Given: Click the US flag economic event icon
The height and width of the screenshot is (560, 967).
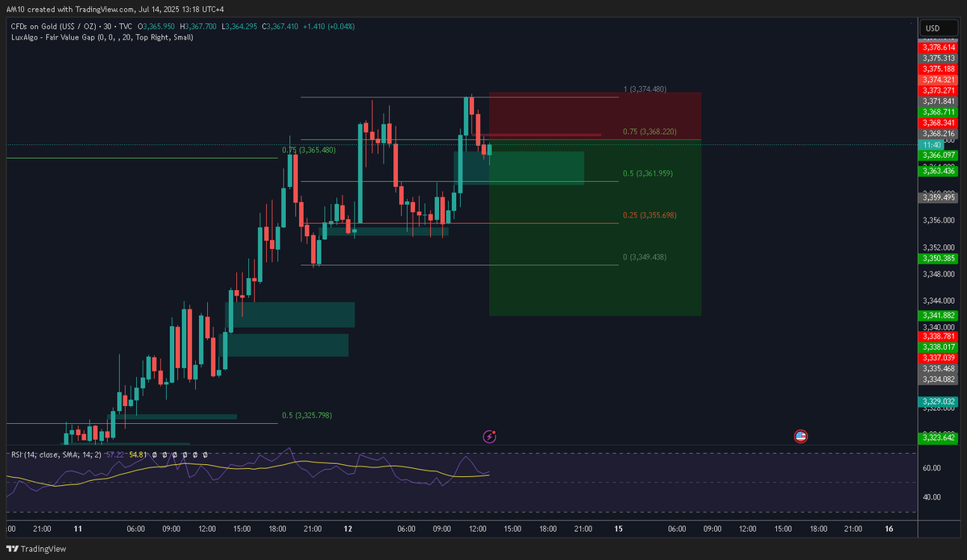Looking at the screenshot, I should tap(801, 437).
